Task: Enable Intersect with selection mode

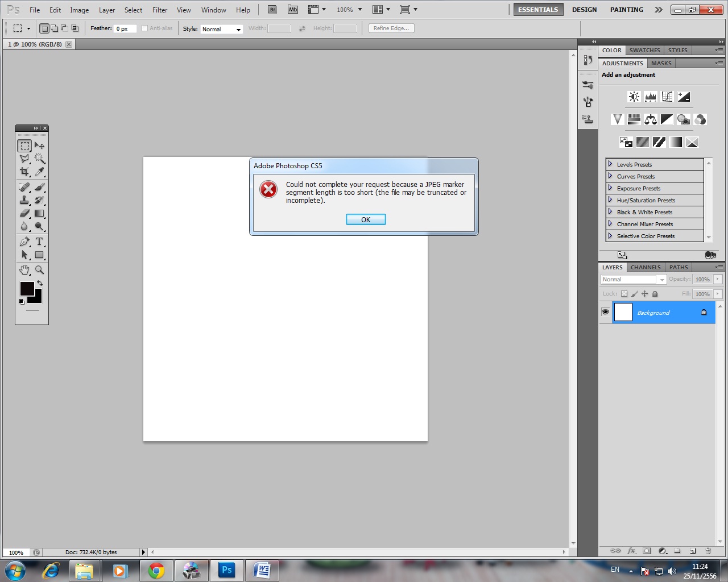Action: click(75, 28)
